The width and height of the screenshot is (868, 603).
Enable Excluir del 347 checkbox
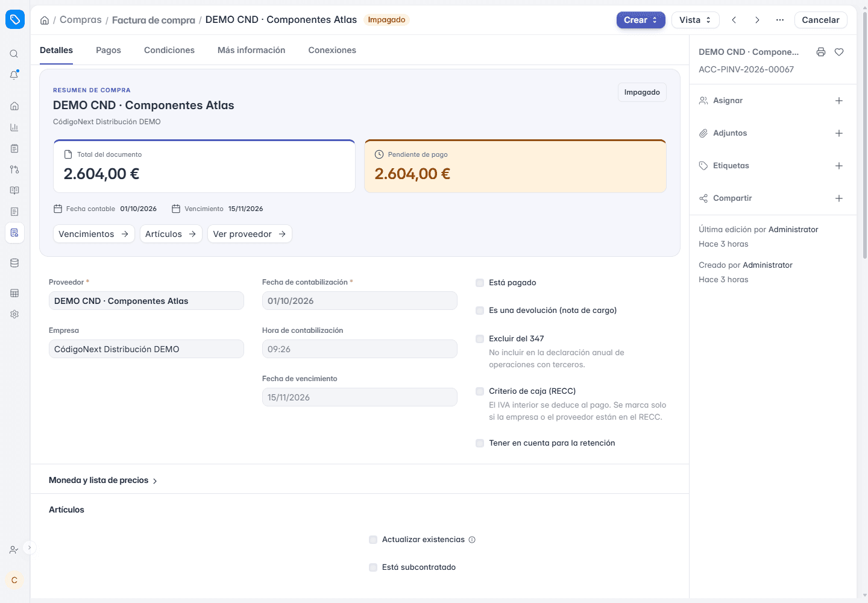(480, 339)
